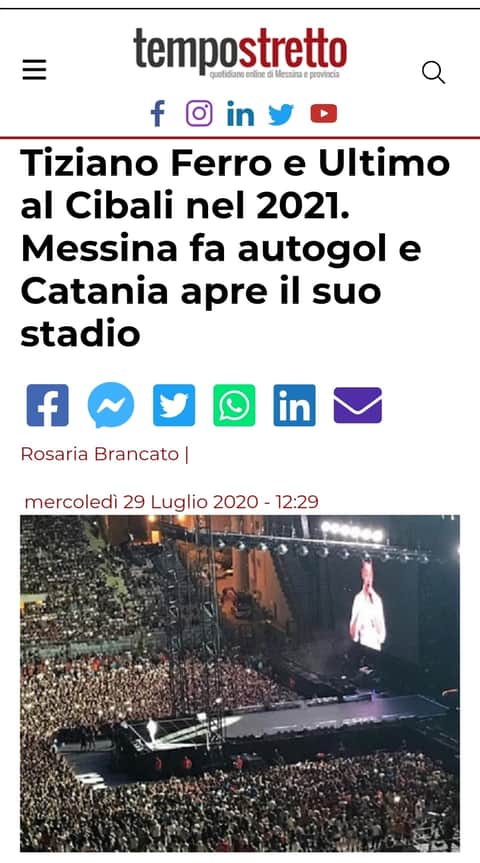This screenshot has width=480, height=863.
Task: Share article with blue Twitter square button
Action: click(x=174, y=405)
